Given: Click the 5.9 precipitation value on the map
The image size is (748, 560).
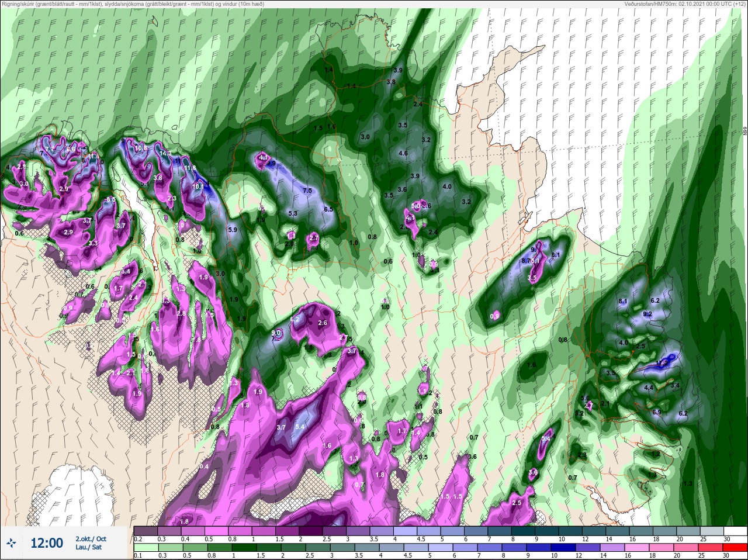Looking at the screenshot, I should (x=232, y=230).
